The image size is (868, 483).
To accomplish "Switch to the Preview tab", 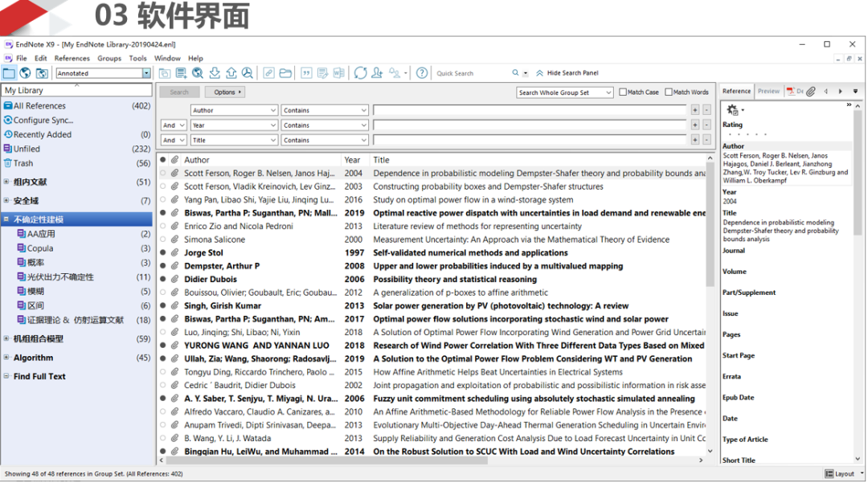I will [x=768, y=92].
